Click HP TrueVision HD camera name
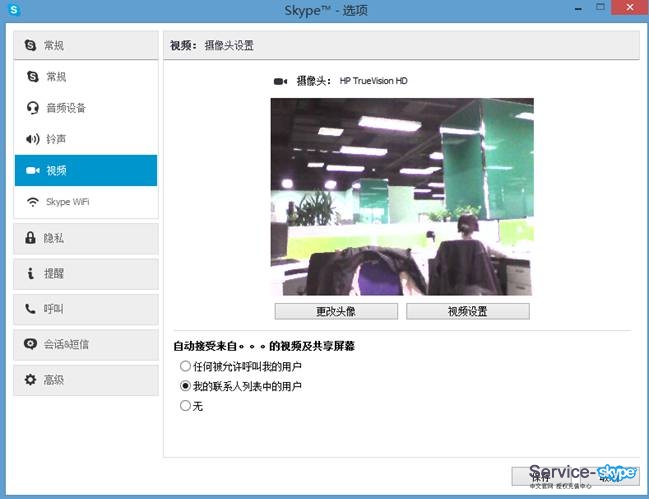 coord(373,81)
